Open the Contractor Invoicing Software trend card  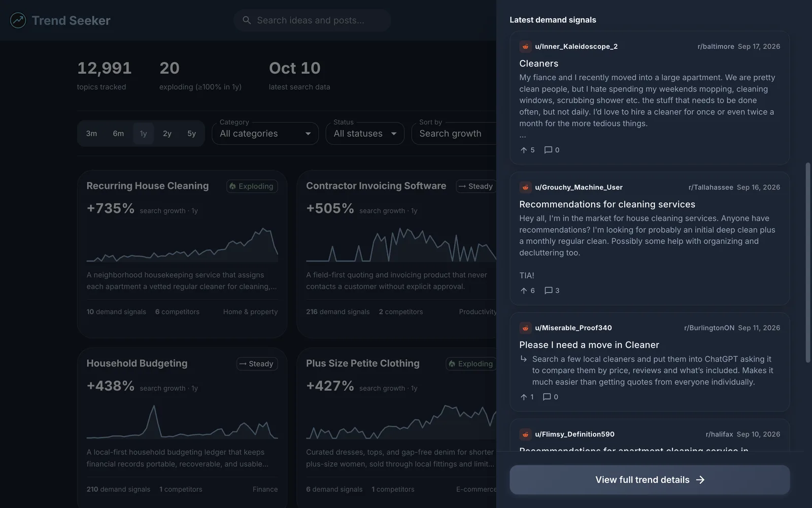coord(397,254)
